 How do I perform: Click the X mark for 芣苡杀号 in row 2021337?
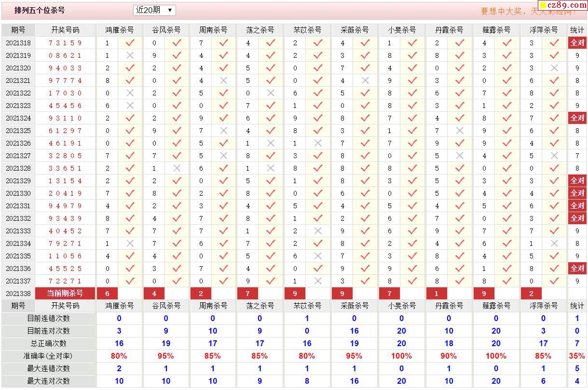(x=318, y=281)
